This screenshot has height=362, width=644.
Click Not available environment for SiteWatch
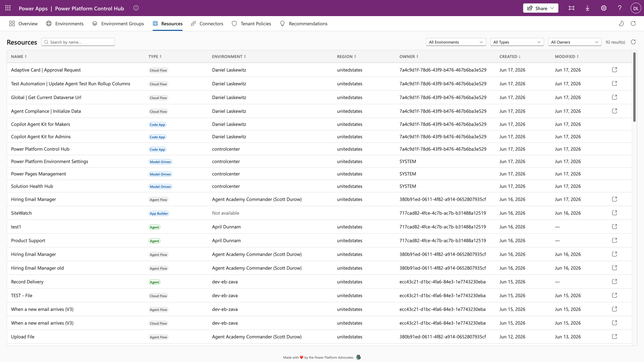(226, 213)
